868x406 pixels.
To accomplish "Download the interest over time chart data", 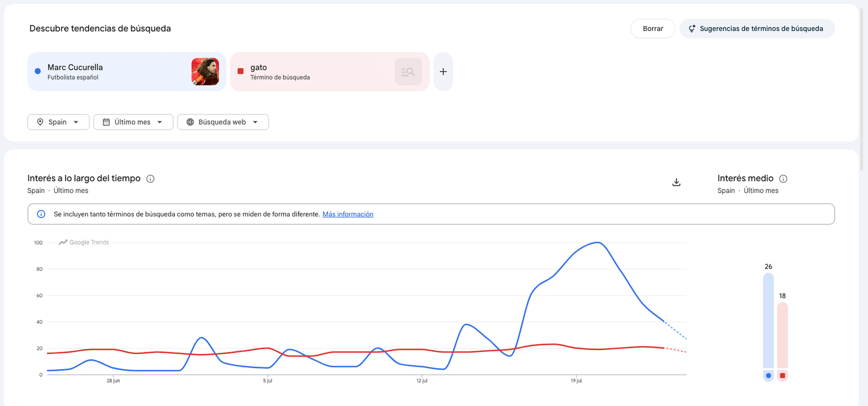I will 676,182.
